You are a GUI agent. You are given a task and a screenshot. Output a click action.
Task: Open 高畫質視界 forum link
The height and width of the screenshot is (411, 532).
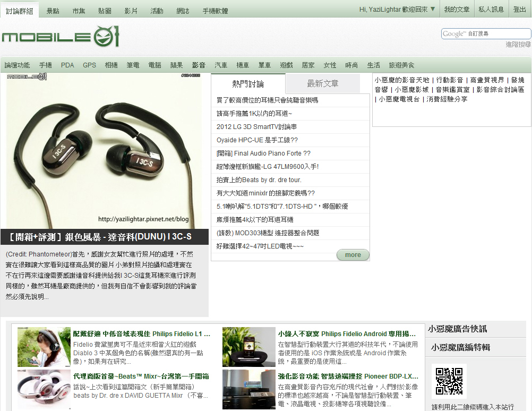tap(487, 80)
